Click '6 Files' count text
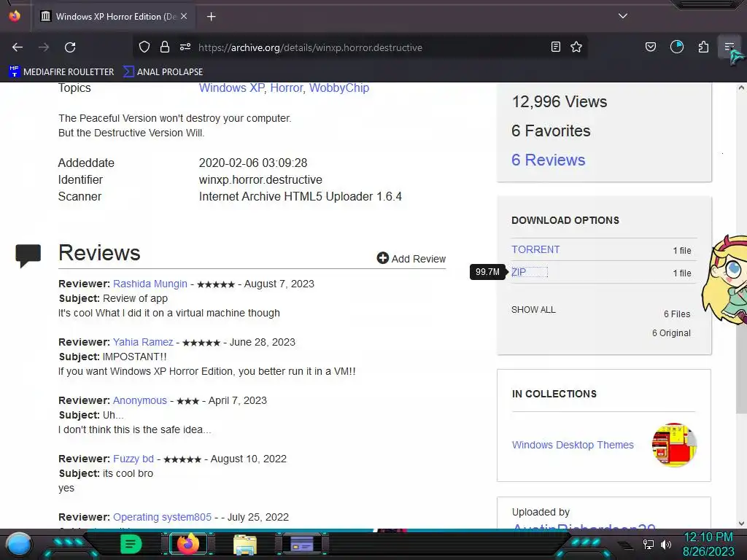The width and height of the screenshot is (747, 560). pos(677,314)
